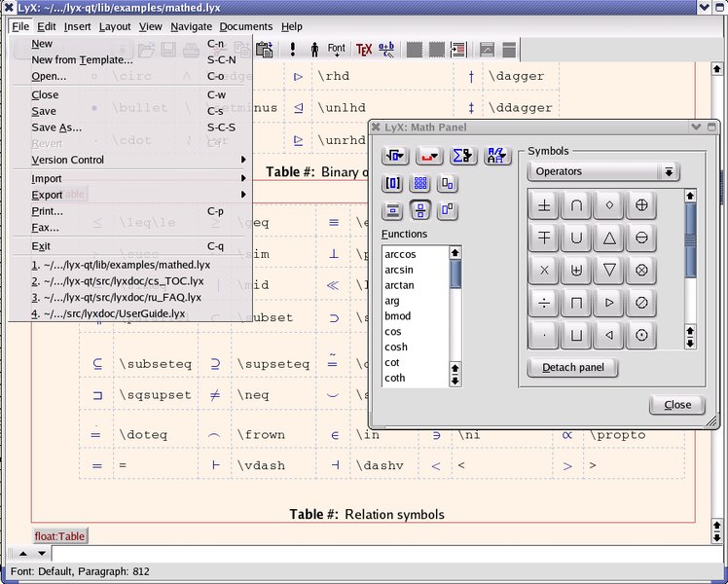Click the paste clipboard toolbar icon
The height and width of the screenshot is (584, 728).
coord(264,50)
